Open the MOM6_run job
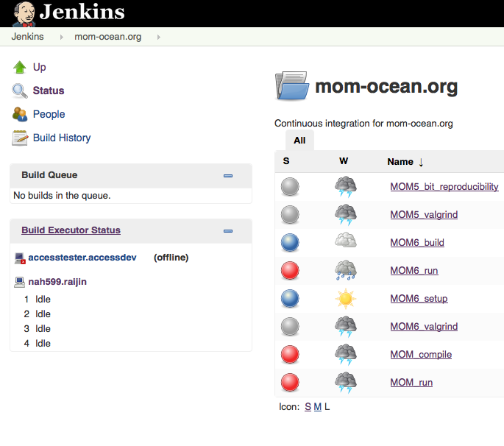 [x=414, y=270]
